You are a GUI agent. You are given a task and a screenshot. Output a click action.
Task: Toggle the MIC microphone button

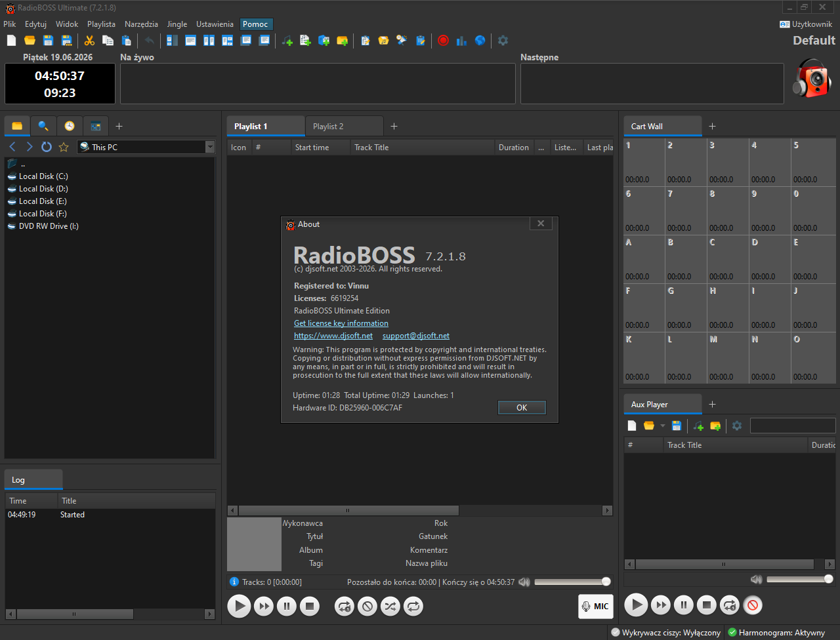click(x=595, y=607)
